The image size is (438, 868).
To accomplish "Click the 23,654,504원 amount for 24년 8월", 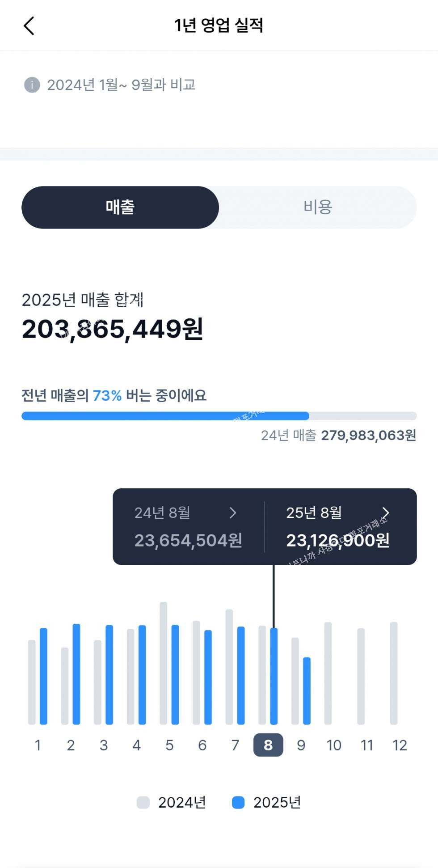I will (x=188, y=541).
